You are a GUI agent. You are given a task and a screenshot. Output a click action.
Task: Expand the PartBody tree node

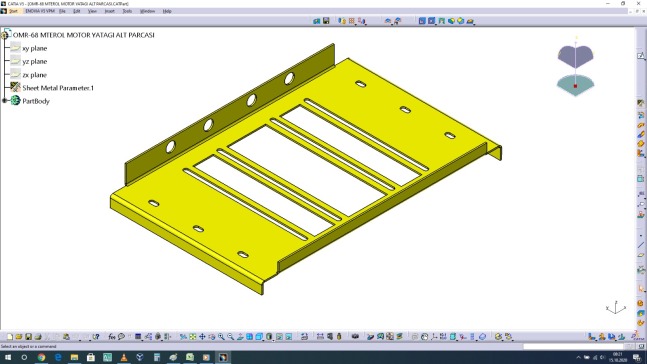pyautogui.click(x=5, y=101)
